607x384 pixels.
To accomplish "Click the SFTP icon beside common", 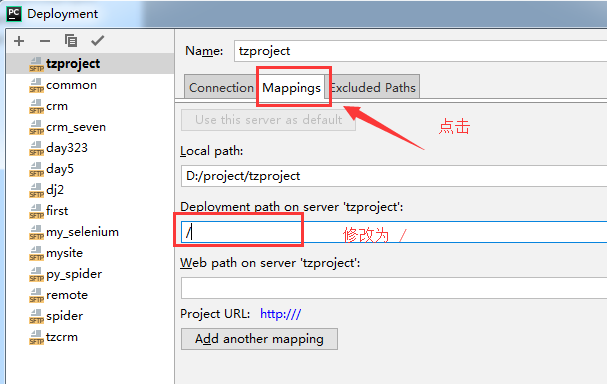I will [36, 85].
